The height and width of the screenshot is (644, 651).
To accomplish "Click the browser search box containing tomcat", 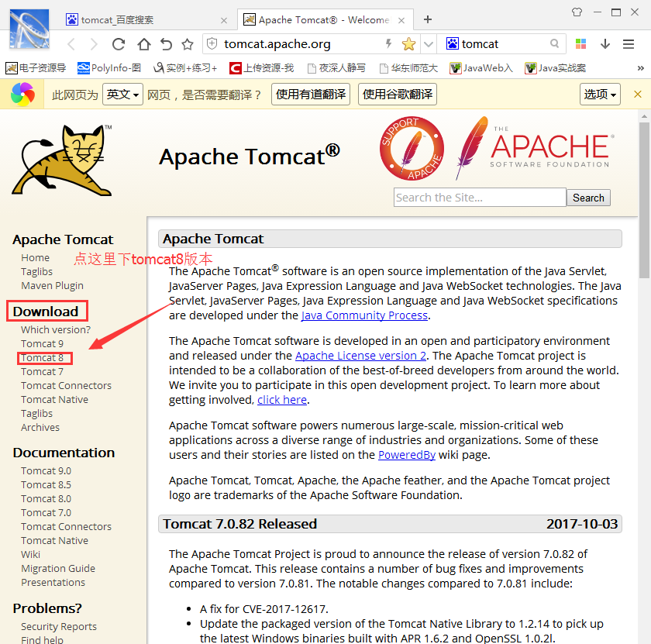I will point(502,44).
